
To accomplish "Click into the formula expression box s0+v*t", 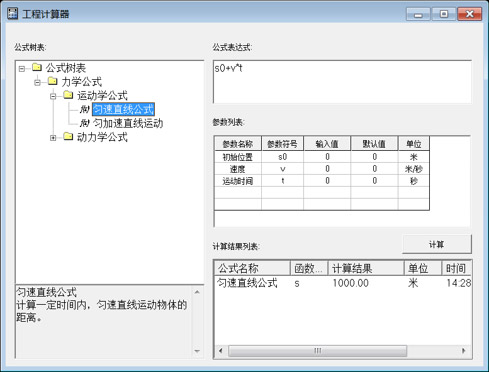I will coord(342,82).
